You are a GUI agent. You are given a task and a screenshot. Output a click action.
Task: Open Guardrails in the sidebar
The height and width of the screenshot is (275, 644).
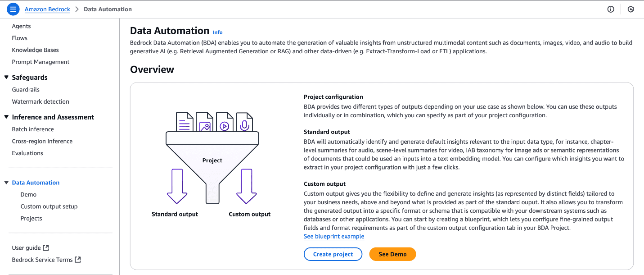26,90
